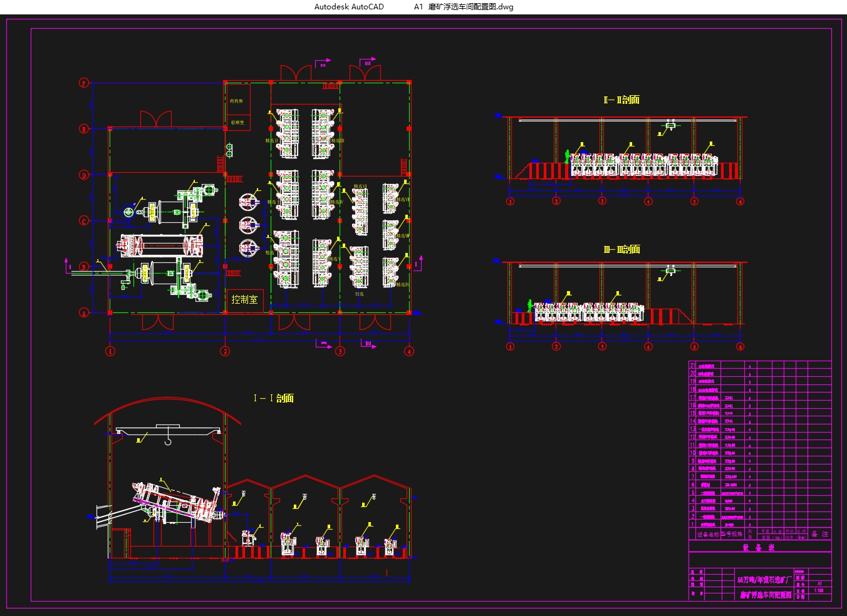Select row number 10 in the equipment table
The image size is (847, 616).
click(692, 453)
